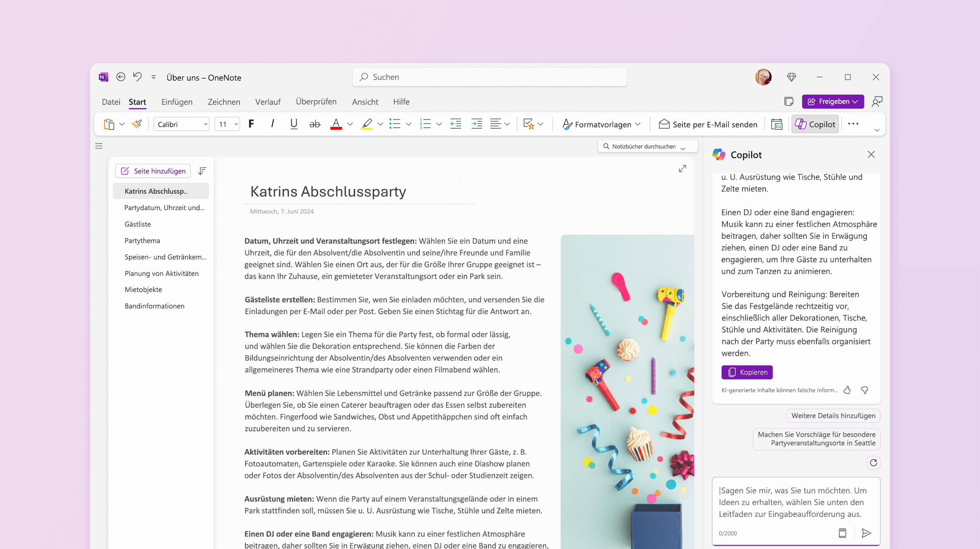This screenshot has width=980, height=549.
Task: Toggle underline formatting
Action: pos(294,124)
